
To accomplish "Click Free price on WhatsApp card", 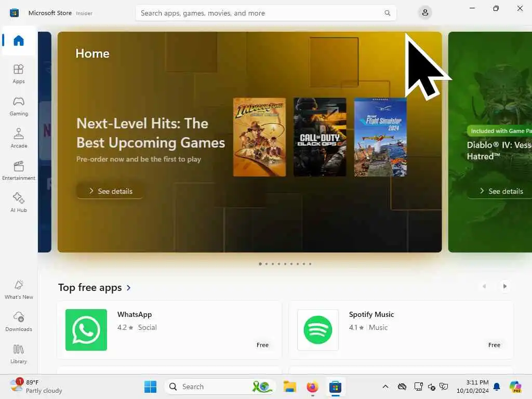I will pyautogui.click(x=262, y=345).
